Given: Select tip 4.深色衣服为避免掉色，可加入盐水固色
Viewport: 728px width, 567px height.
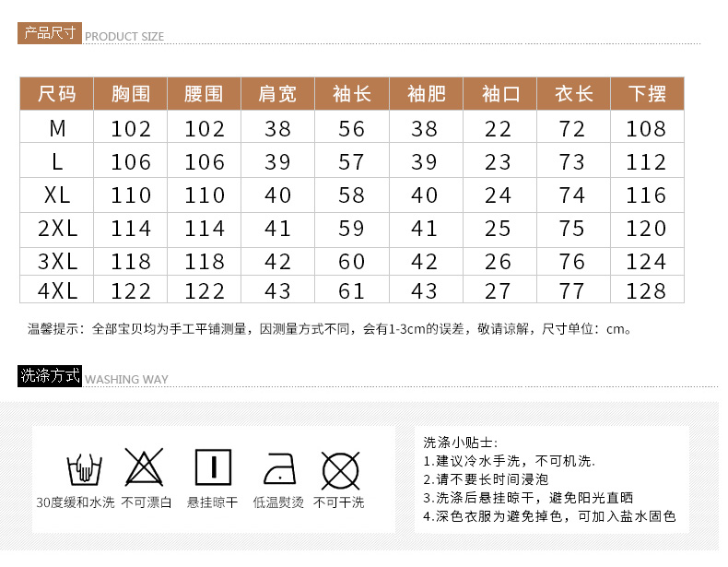Looking at the screenshot, I should tap(549, 516).
